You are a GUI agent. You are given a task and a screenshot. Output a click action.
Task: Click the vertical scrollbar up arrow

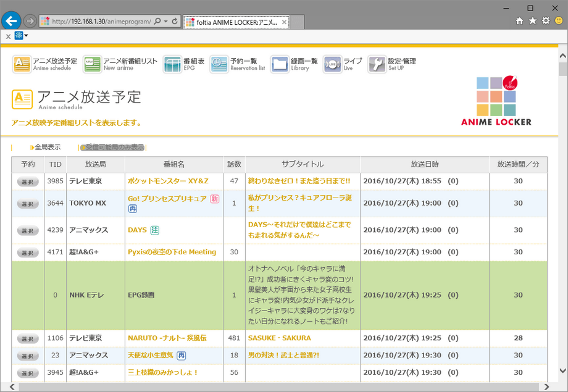(562, 56)
